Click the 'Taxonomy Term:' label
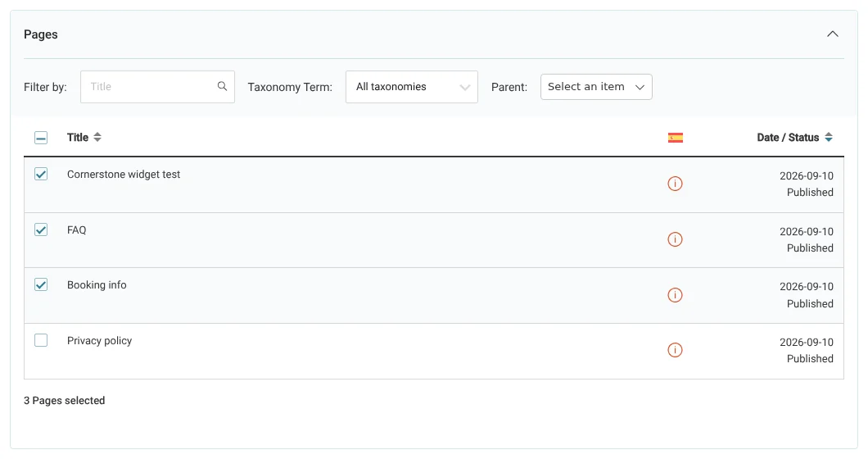 pyautogui.click(x=290, y=87)
